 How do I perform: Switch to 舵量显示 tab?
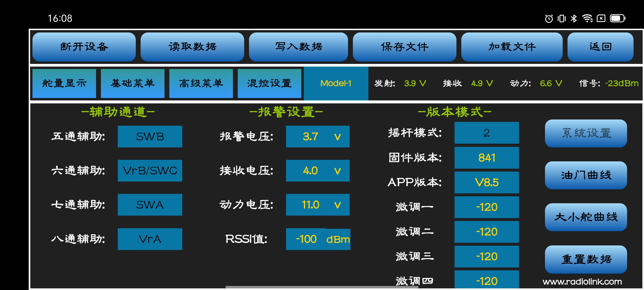coord(64,84)
